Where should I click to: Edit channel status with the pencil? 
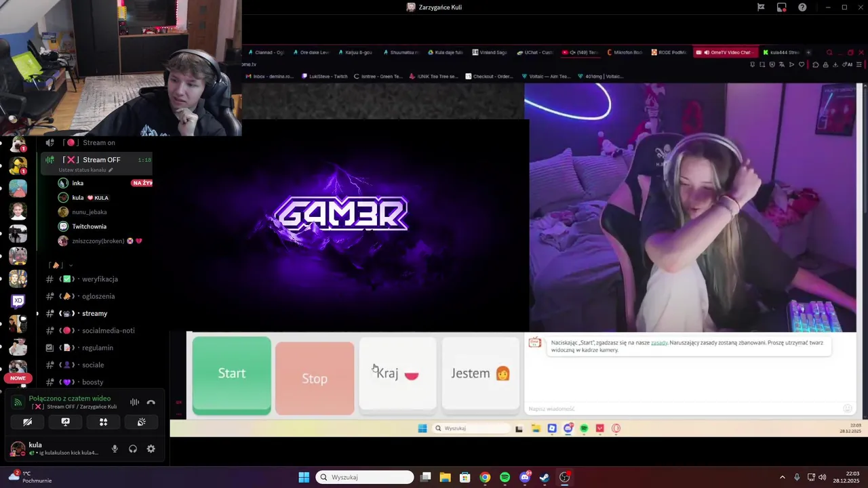click(111, 170)
